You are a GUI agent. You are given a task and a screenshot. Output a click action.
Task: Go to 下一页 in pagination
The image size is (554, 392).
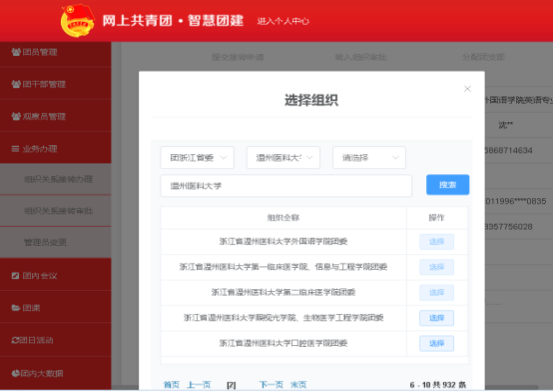pos(271,385)
